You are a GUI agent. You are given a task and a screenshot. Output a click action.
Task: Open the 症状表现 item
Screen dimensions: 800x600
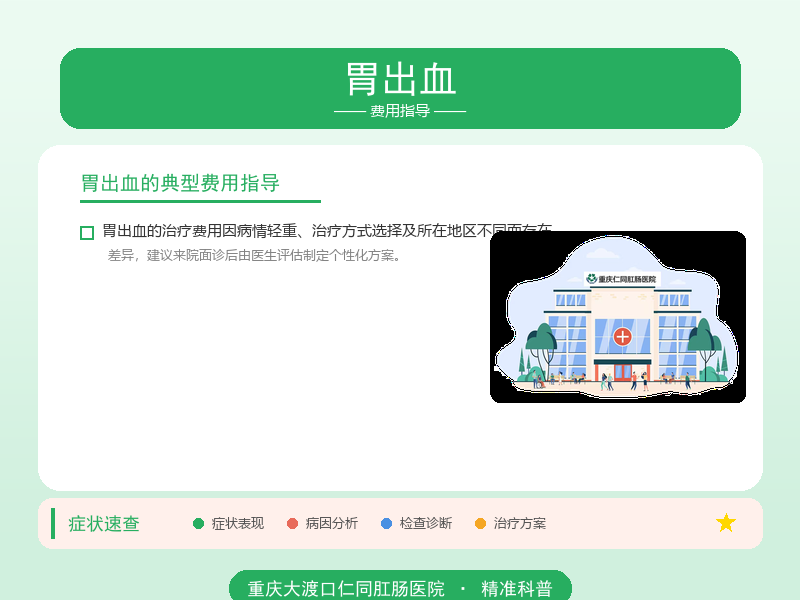tap(238, 523)
